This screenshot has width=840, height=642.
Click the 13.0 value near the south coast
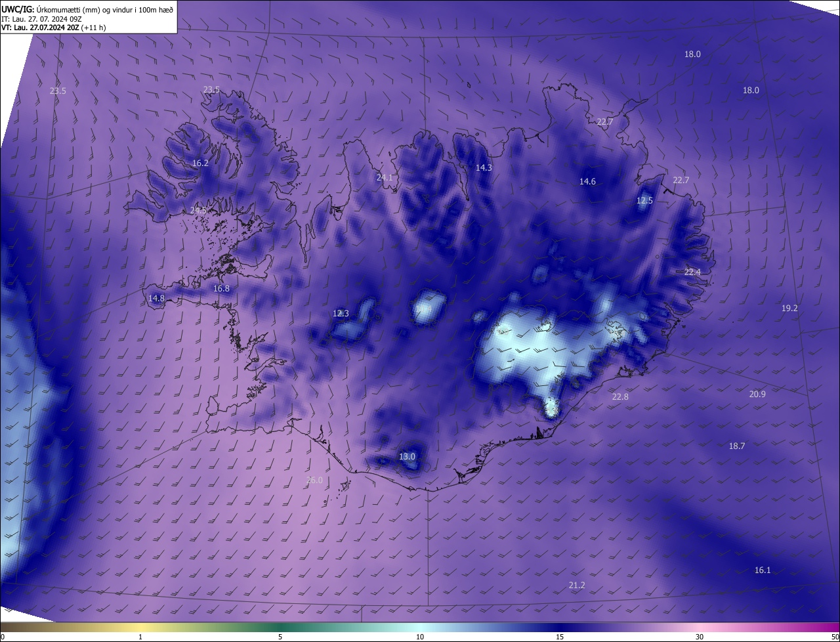point(407,456)
